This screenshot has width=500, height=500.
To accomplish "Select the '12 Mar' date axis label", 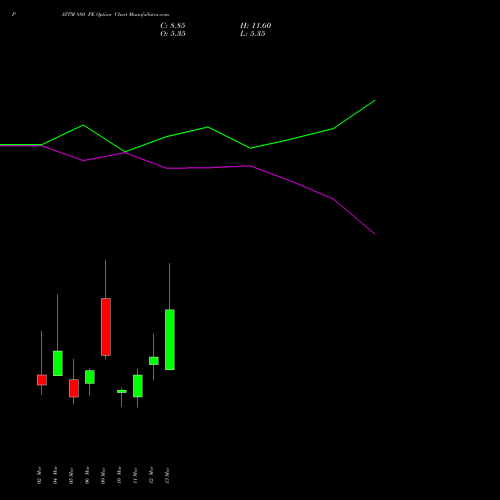I will [151, 475].
